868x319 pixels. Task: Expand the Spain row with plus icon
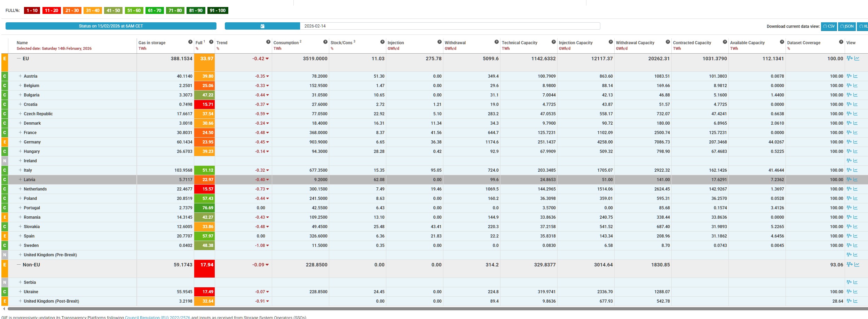pos(20,236)
